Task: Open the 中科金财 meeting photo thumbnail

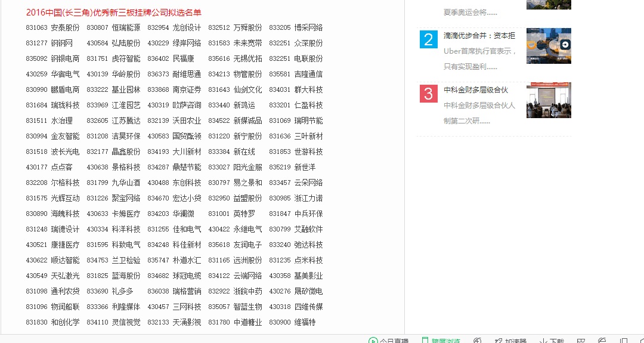Action: click(549, 100)
